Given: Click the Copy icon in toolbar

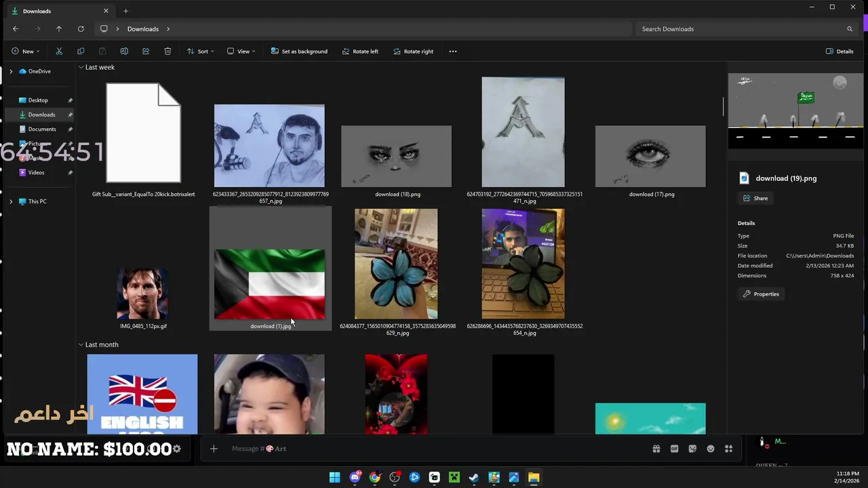Looking at the screenshot, I should 81,52.
